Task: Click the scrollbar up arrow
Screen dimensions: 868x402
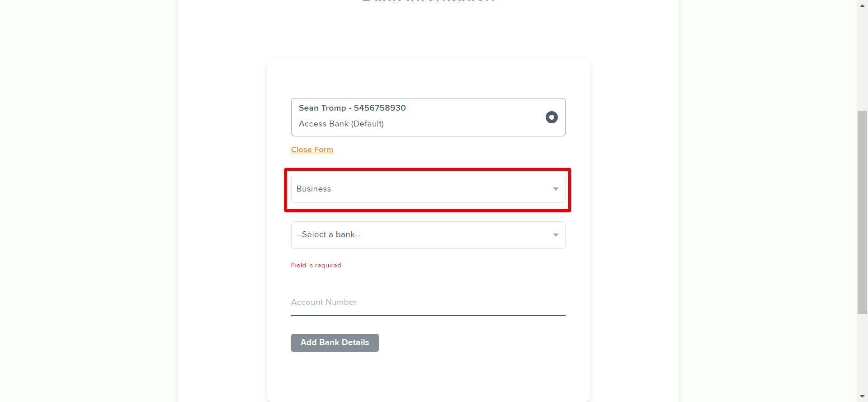Action: pos(862,5)
